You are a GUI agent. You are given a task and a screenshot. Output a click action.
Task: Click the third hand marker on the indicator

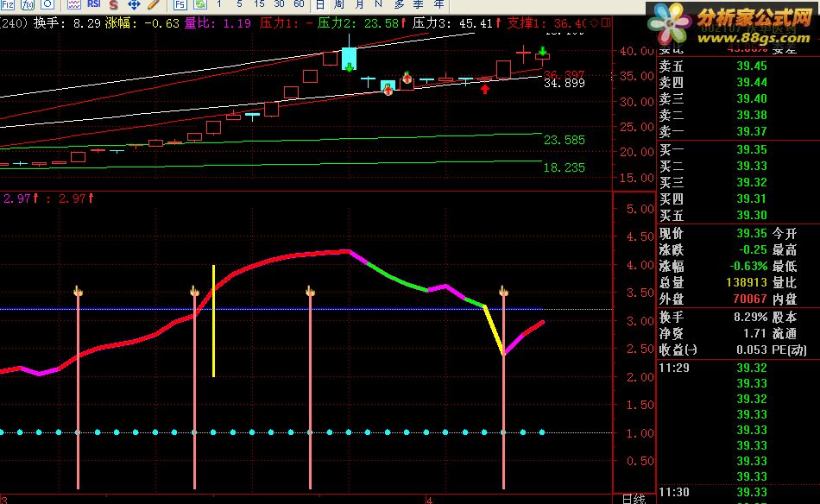pos(310,291)
